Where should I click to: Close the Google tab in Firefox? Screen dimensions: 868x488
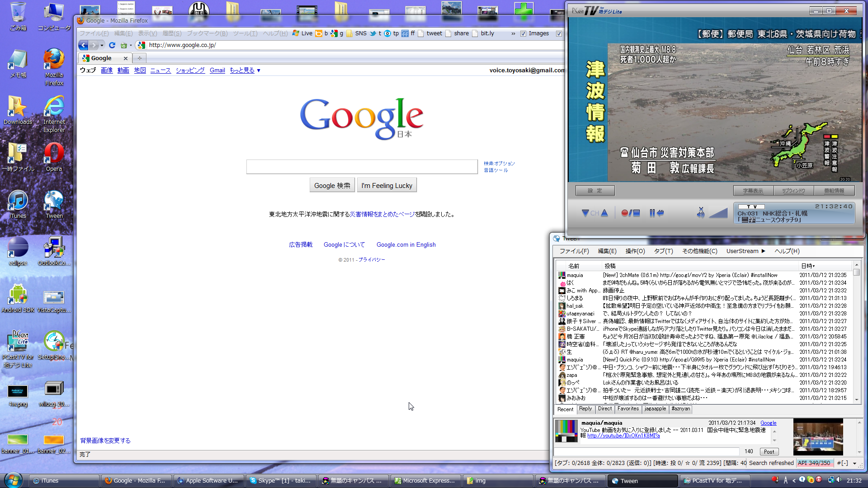[126, 58]
